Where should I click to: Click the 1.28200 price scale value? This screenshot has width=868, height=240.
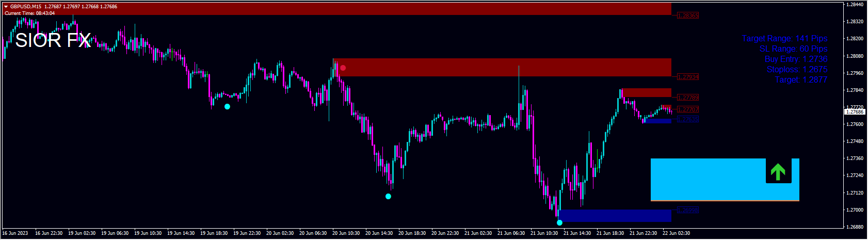click(x=856, y=39)
